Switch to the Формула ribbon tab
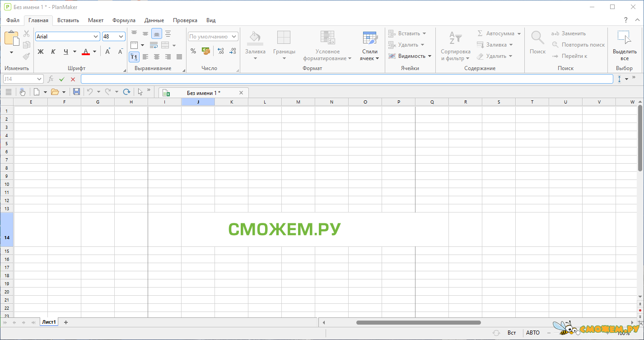Viewport: 644px width, 340px height. pyautogui.click(x=124, y=20)
